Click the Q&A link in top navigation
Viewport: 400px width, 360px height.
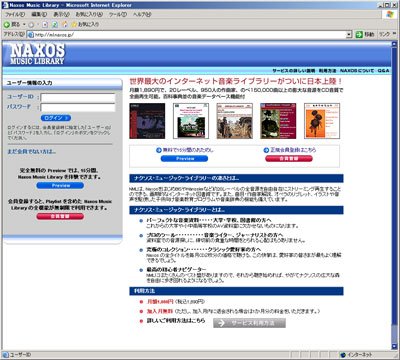tap(383, 71)
